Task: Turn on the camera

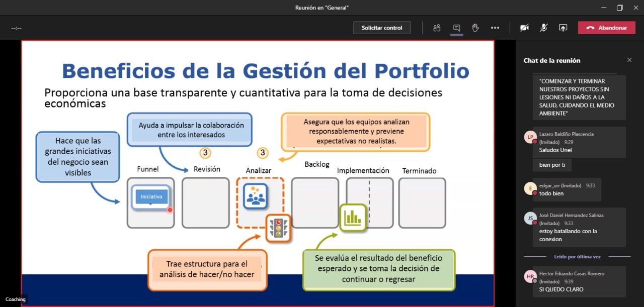Action: pyautogui.click(x=524, y=28)
